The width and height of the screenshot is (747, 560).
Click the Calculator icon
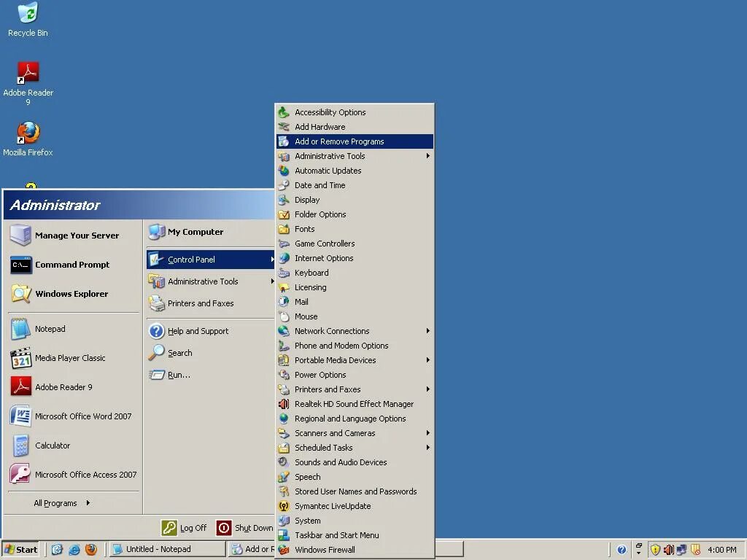coord(20,446)
